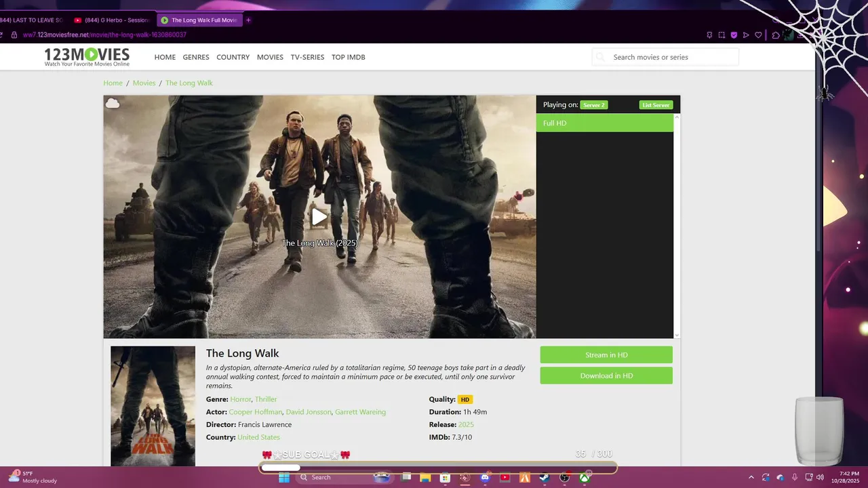Click The Long Walk poster thumbnail
The height and width of the screenshot is (488, 868).
pos(153,406)
